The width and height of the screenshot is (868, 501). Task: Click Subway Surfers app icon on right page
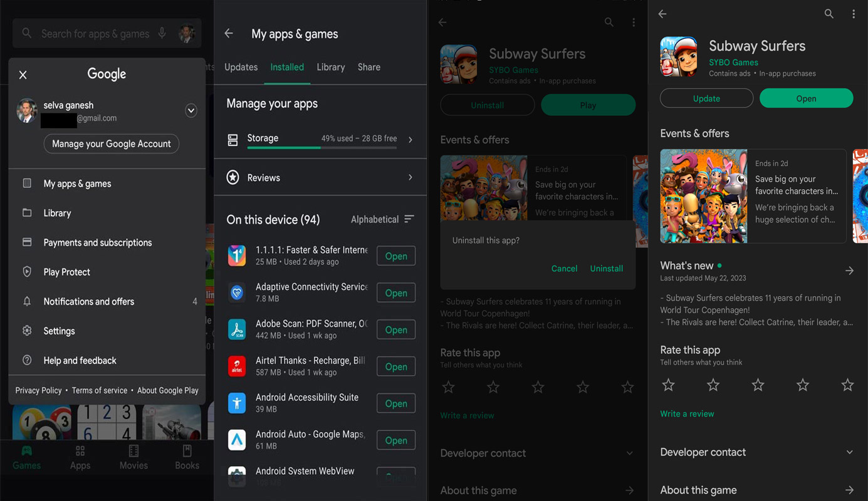pyautogui.click(x=679, y=56)
